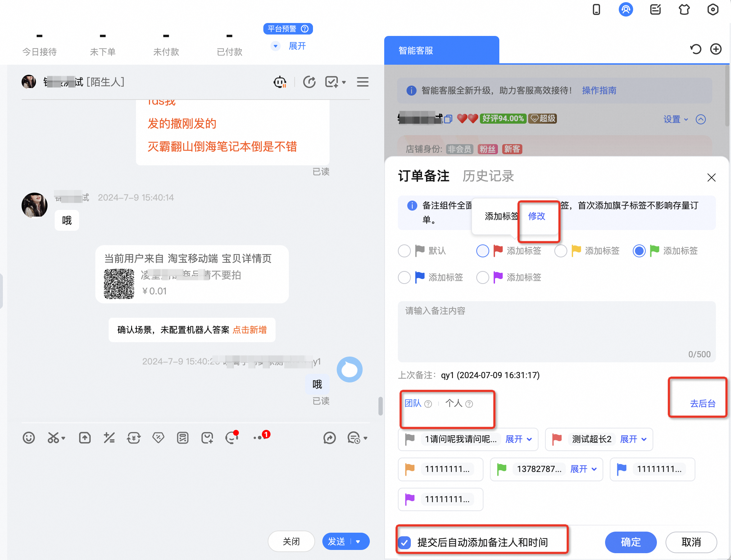Click 点击新增 to add robot answer
The height and width of the screenshot is (560, 731).
250,330
